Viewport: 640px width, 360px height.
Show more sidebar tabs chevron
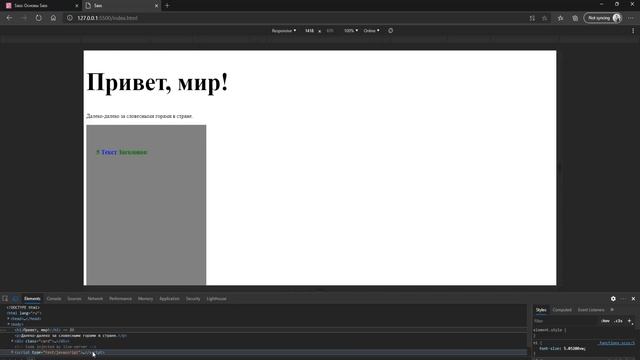coord(612,310)
